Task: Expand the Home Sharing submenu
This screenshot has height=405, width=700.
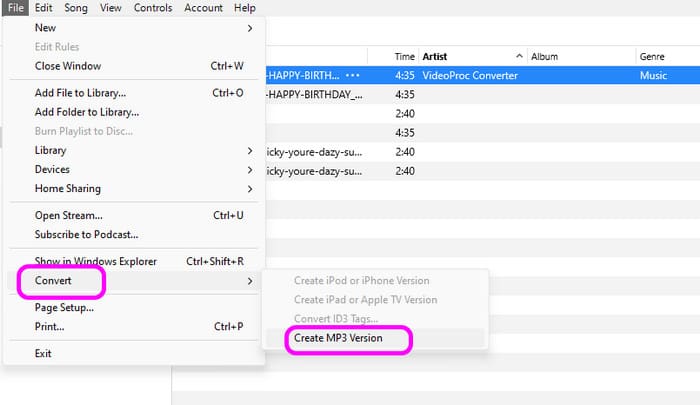Action: (134, 189)
